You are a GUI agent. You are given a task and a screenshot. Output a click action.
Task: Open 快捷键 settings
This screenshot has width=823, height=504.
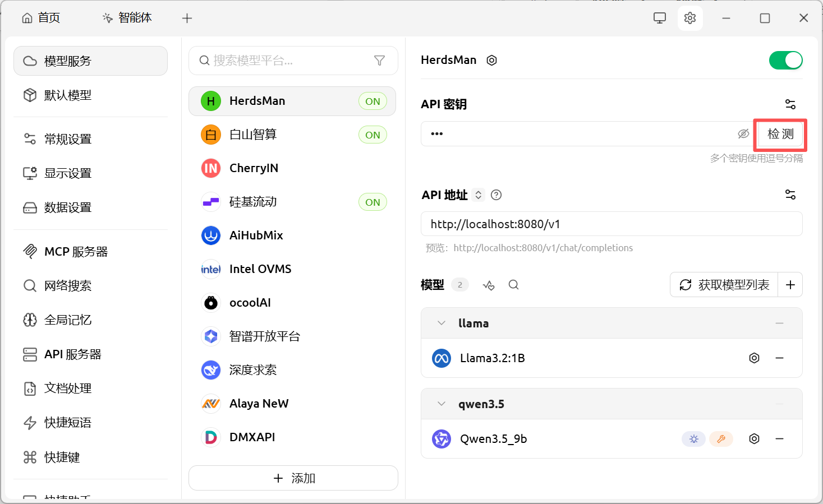point(90,457)
